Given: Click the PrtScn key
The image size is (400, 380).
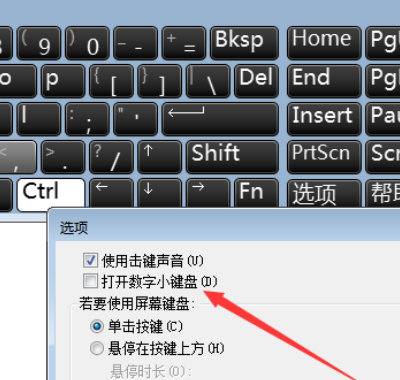Looking at the screenshot, I should click(324, 157).
